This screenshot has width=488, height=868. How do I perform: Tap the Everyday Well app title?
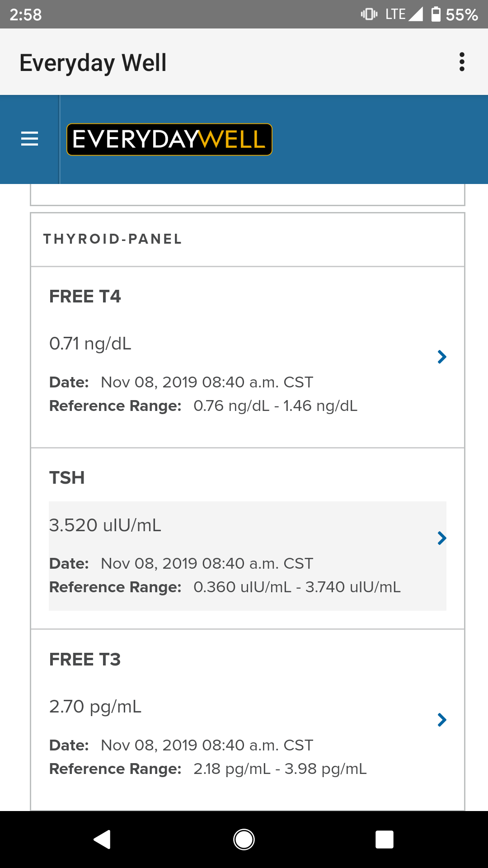[x=93, y=62]
